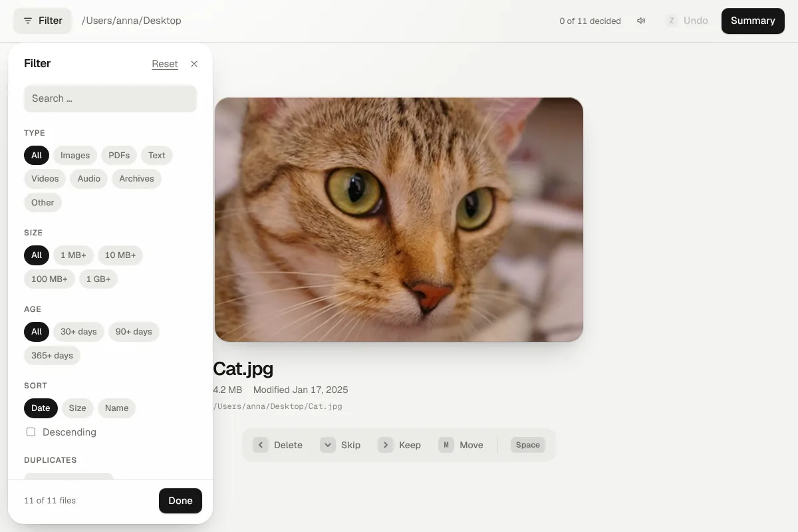Image resolution: width=798 pixels, height=532 pixels.
Task: Open the Filter menu button
Action: tap(43, 21)
